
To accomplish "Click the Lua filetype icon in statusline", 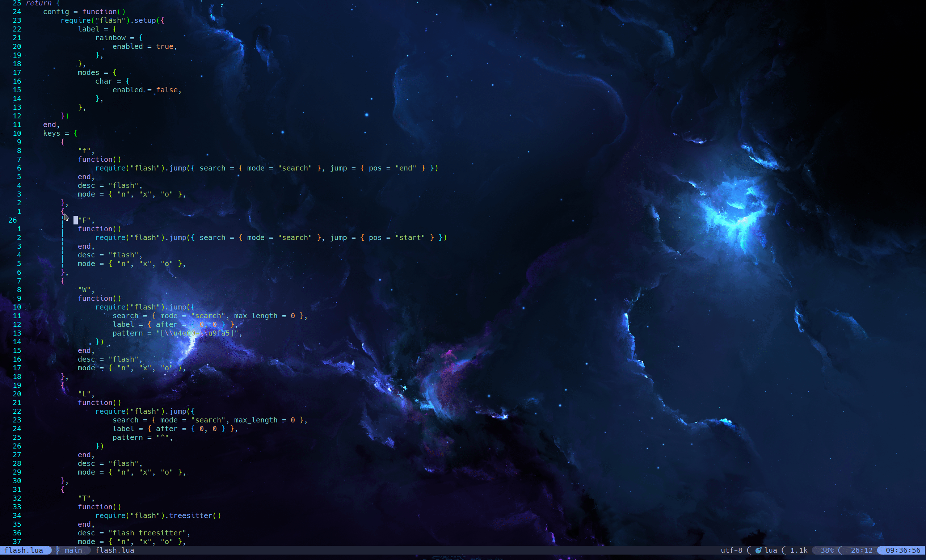I will click(758, 550).
